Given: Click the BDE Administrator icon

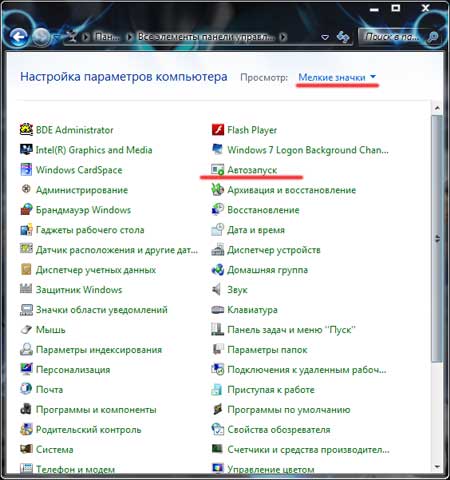Looking at the screenshot, I should [26, 130].
